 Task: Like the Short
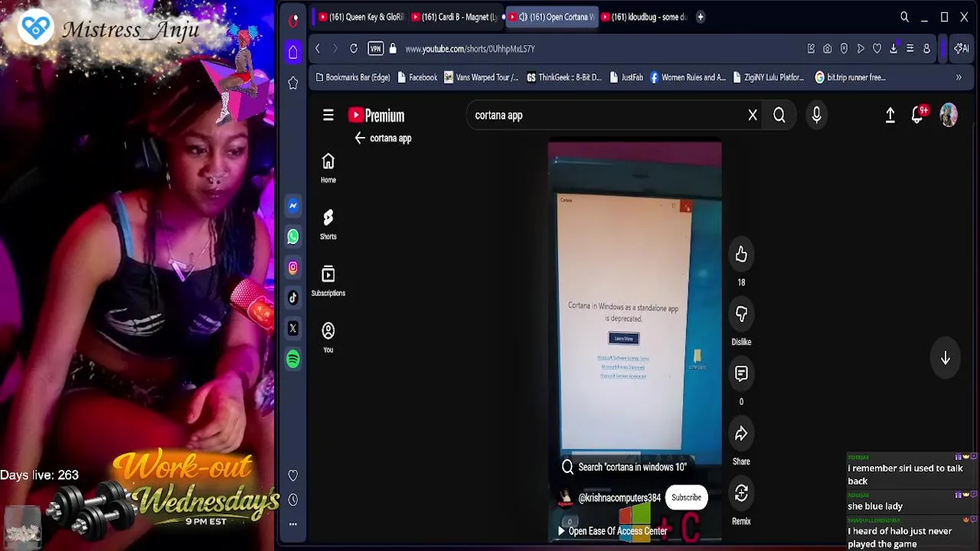(x=741, y=255)
